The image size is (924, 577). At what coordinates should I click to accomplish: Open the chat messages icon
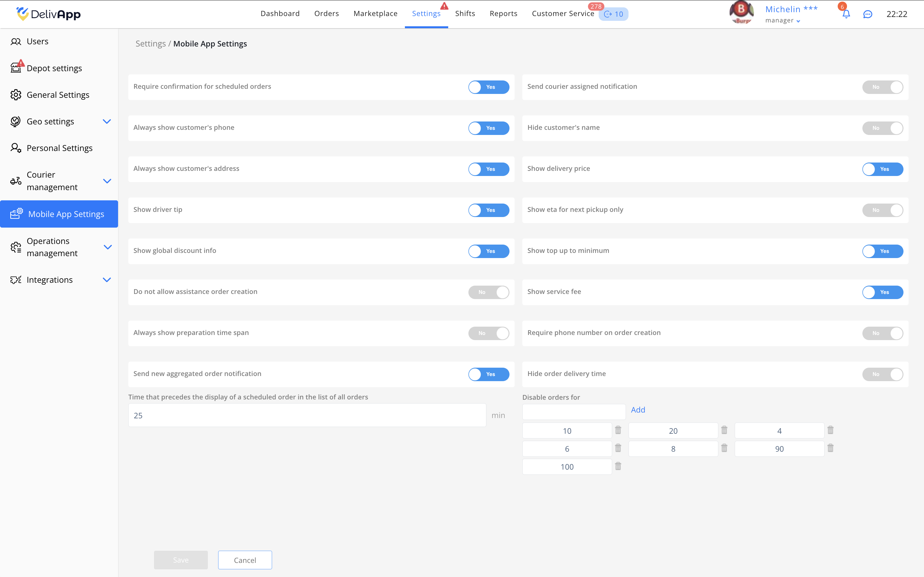pos(868,14)
